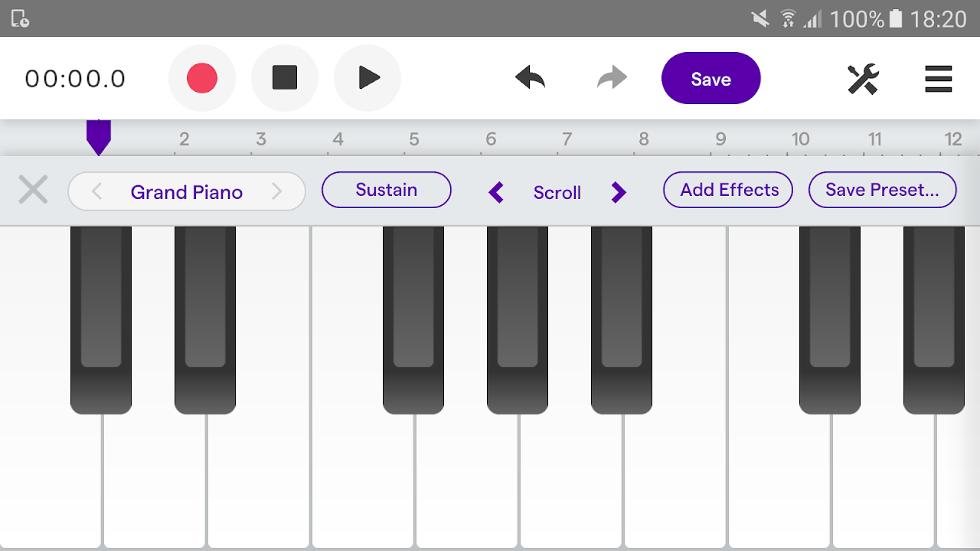
Task: Play the leftmost C sharp black key
Action: [x=101, y=320]
